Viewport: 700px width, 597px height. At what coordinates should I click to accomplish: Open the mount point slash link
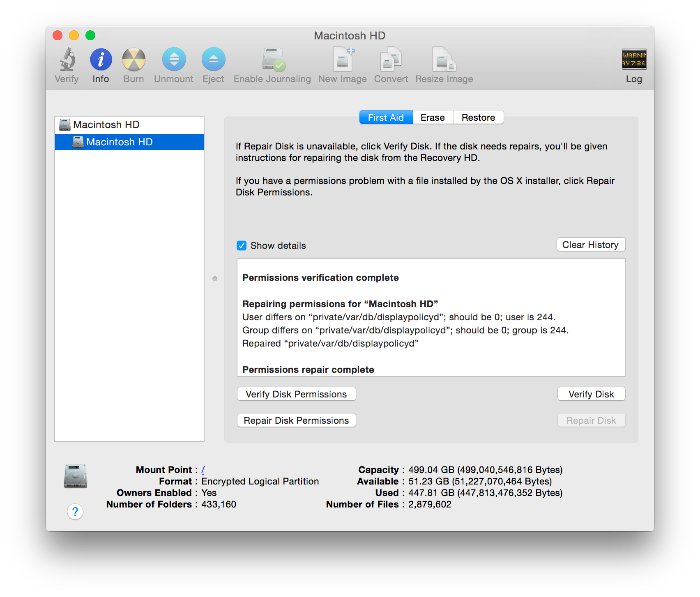[x=203, y=470]
